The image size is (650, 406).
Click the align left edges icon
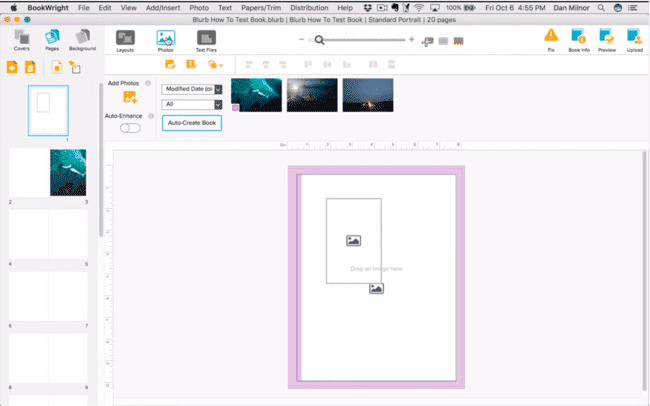(x=249, y=64)
